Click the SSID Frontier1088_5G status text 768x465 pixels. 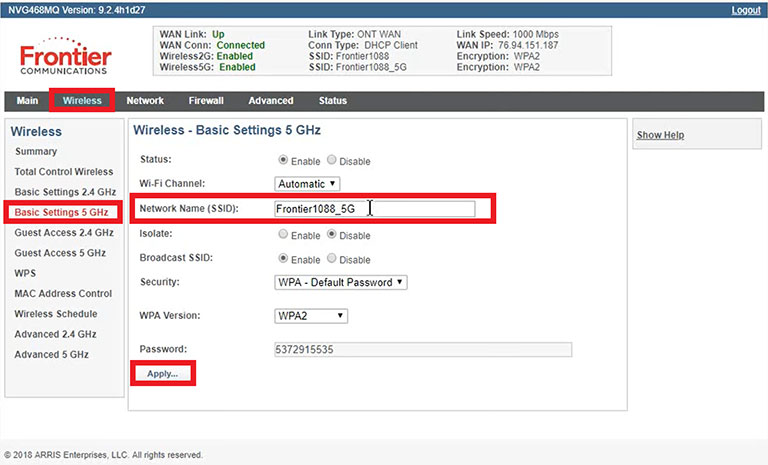click(x=358, y=67)
